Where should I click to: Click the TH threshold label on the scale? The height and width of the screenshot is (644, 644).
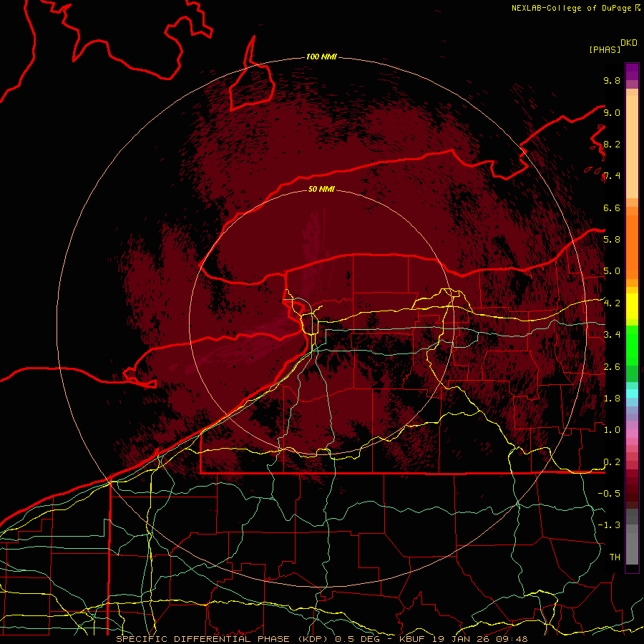click(x=615, y=557)
